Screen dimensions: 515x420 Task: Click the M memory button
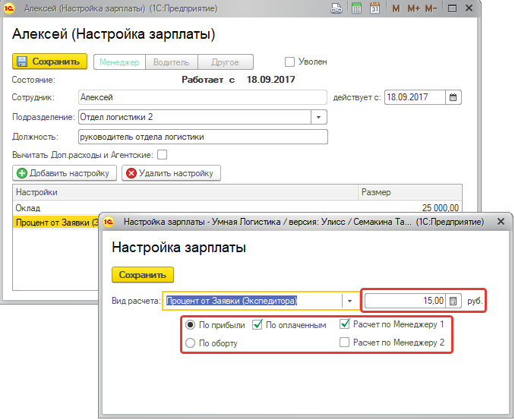(x=396, y=8)
